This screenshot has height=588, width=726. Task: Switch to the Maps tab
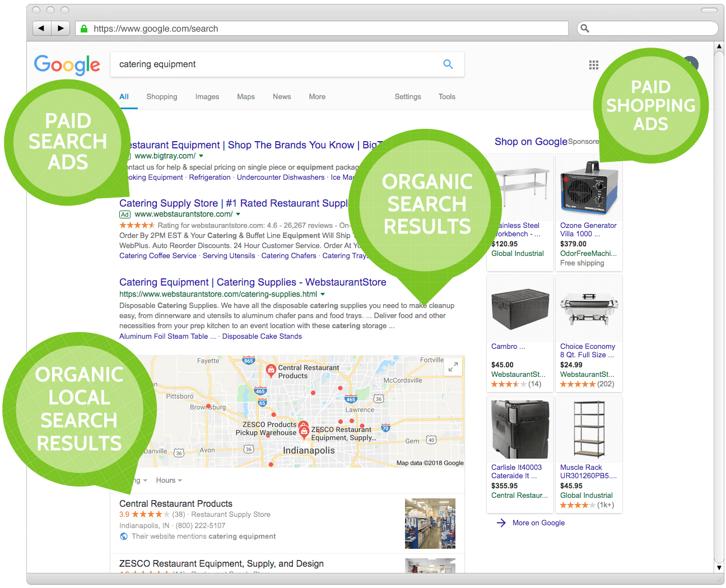(246, 97)
